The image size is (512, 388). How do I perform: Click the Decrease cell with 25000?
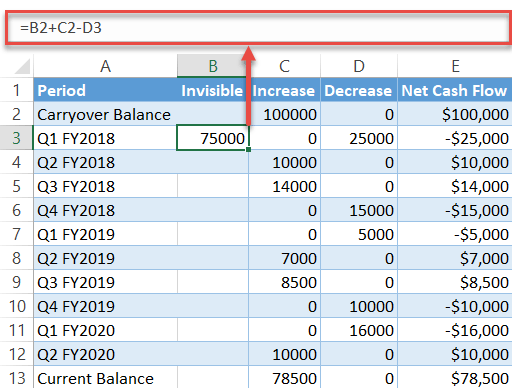point(359,138)
